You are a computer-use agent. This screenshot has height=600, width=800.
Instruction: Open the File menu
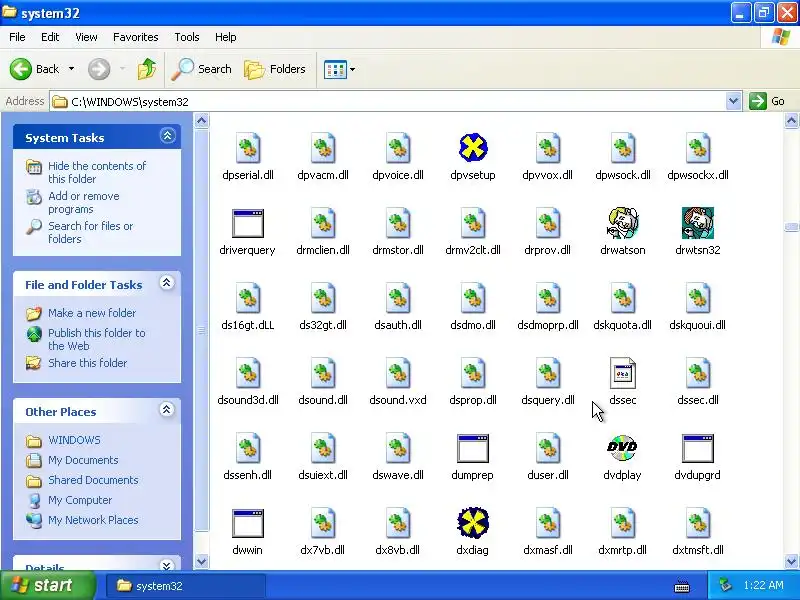point(17,37)
